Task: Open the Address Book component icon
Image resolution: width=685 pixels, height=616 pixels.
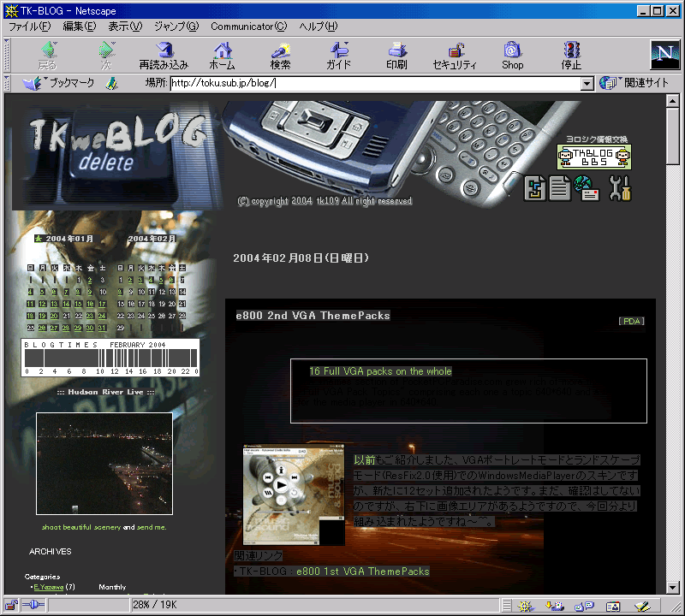Action: pyautogui.click(x=613, y=606)
